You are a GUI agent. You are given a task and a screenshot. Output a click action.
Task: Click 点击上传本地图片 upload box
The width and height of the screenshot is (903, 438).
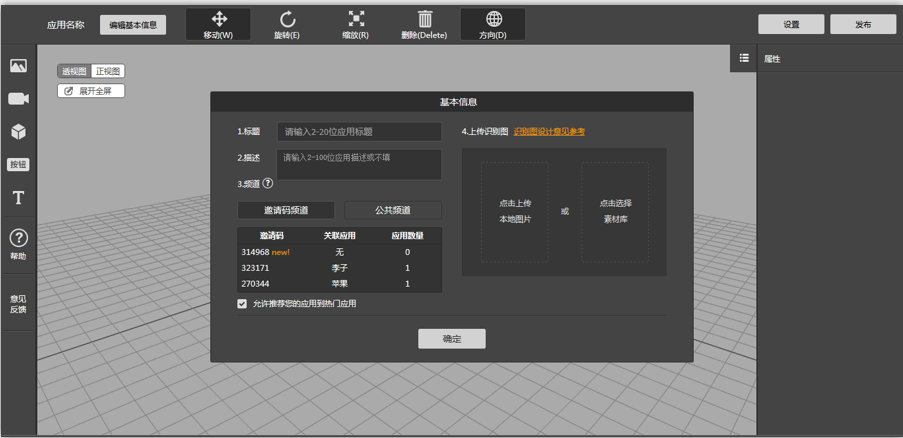pos(515,212)
